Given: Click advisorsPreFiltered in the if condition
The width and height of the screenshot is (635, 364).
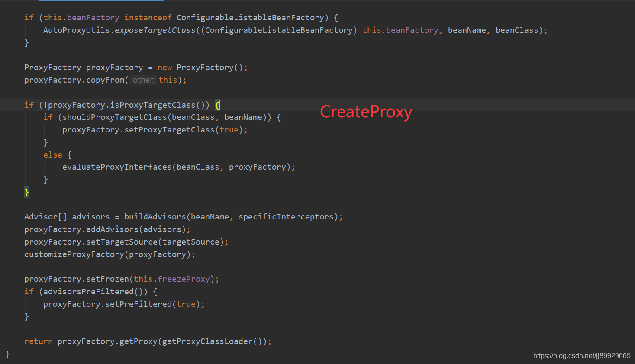Looking at the screenshot, I should pos(88,292).
